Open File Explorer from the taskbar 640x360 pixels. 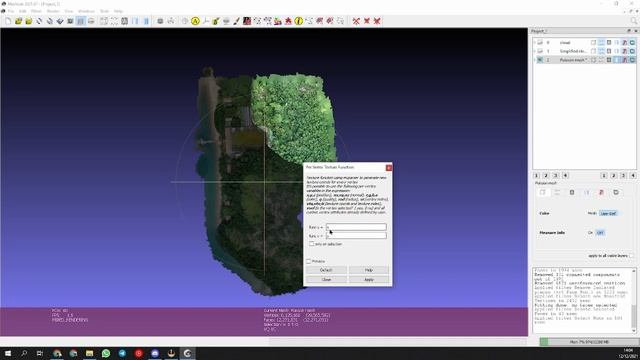tap(89, 353)
